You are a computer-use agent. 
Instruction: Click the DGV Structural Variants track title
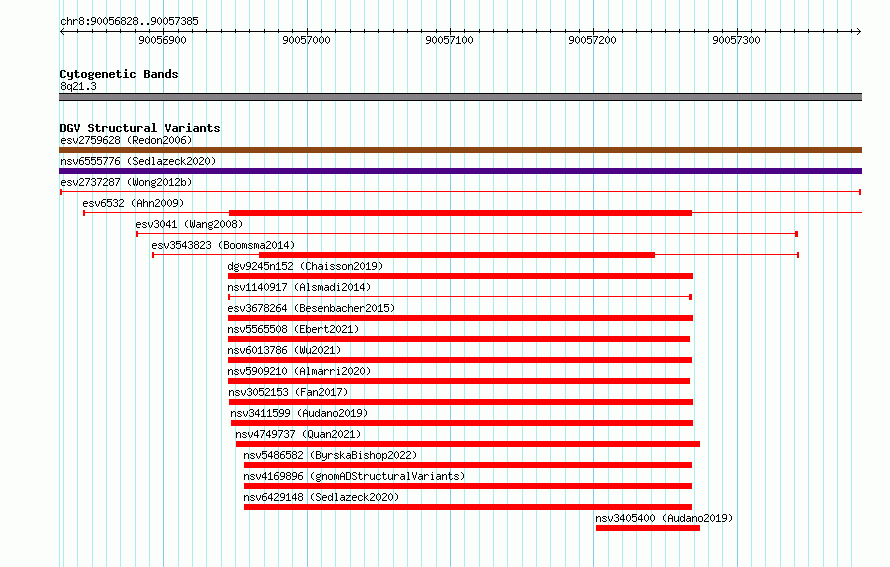140,128
